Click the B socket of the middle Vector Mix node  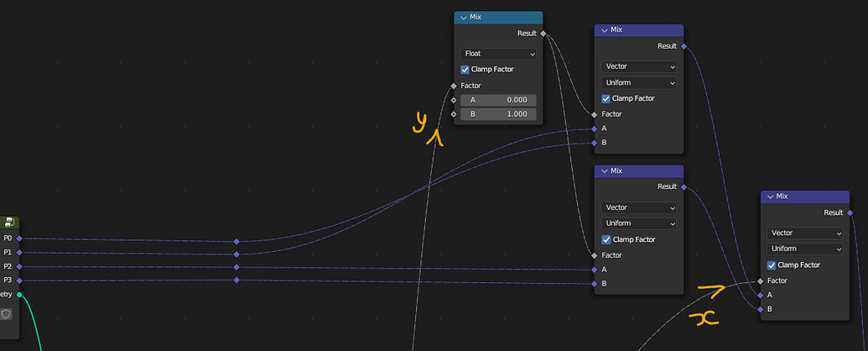[594, 284]
